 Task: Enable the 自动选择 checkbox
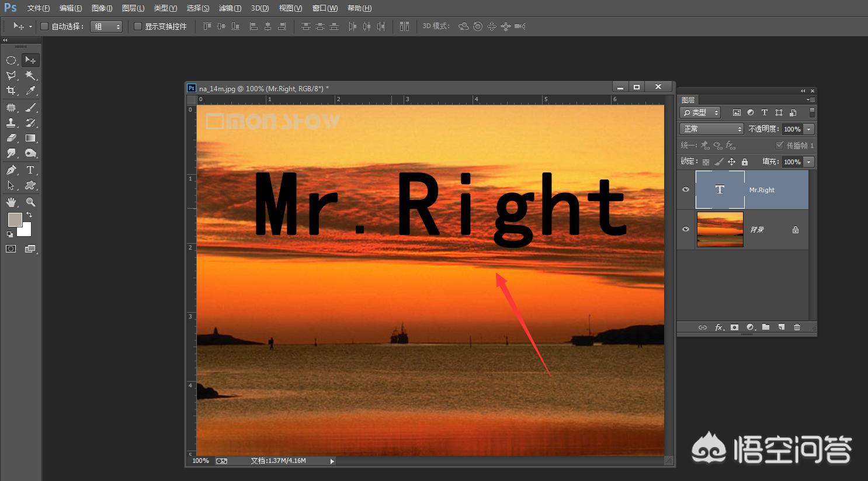tap(44, 26)
